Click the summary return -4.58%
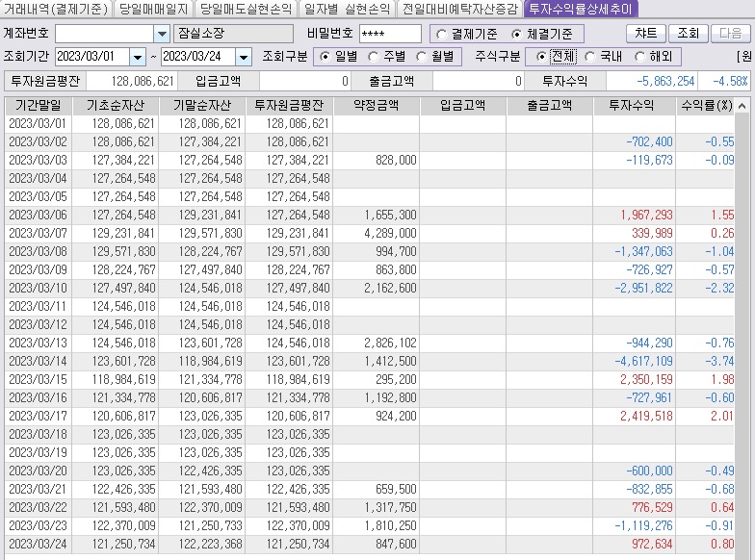 724,81
